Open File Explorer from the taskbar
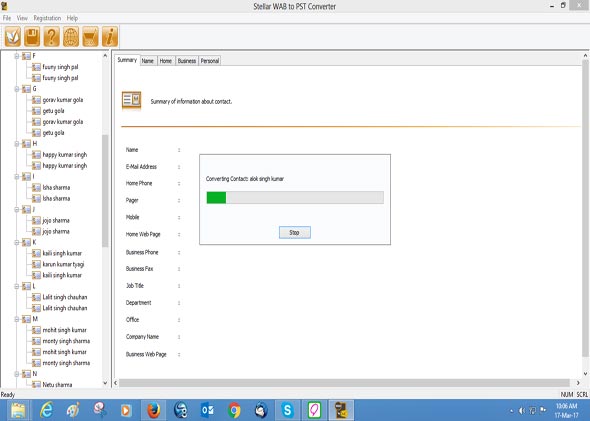The image size is (590, 421). (x=18, y=410)
